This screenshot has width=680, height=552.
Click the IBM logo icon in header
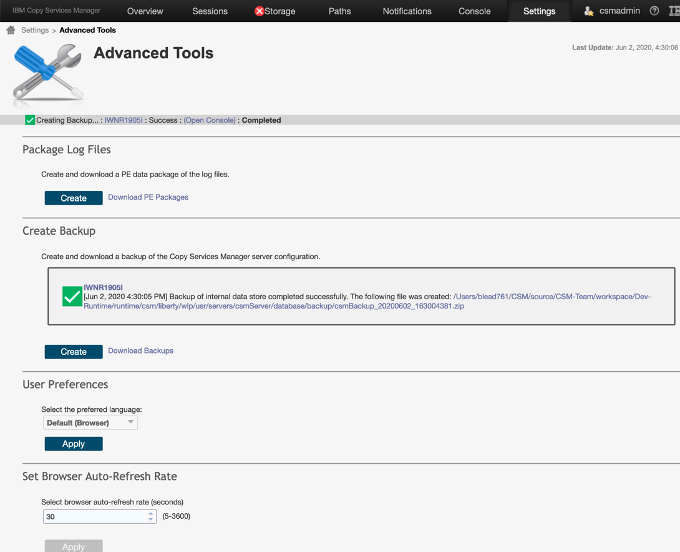pyautogui.click(x=675, y=11)
